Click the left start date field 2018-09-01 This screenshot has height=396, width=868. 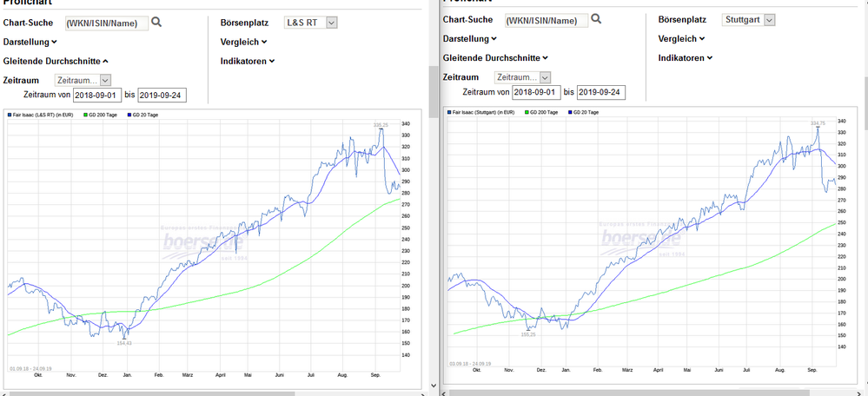point(98,95)
